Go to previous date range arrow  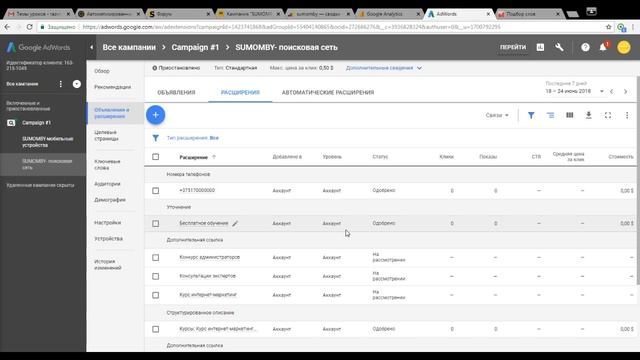[611, 91]
